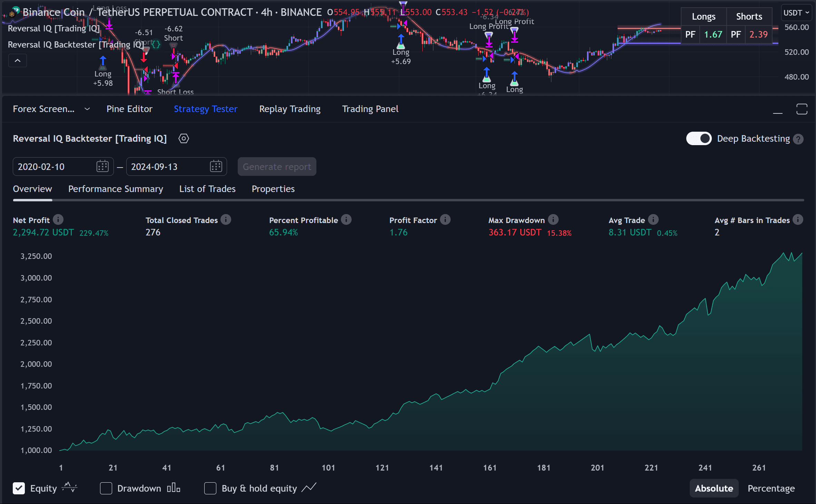
Task: Click Generate report button
Action: 277,167
